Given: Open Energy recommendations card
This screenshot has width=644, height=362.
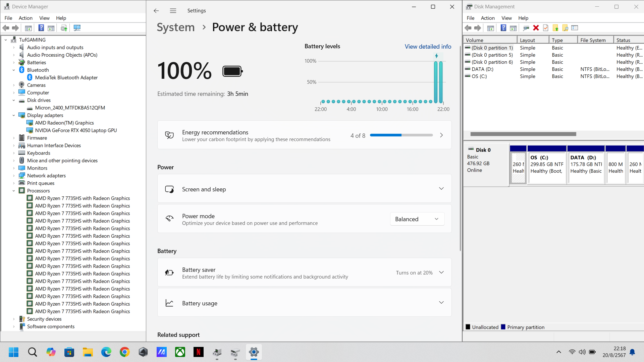Looking at the screenshot, I should 304,135.
